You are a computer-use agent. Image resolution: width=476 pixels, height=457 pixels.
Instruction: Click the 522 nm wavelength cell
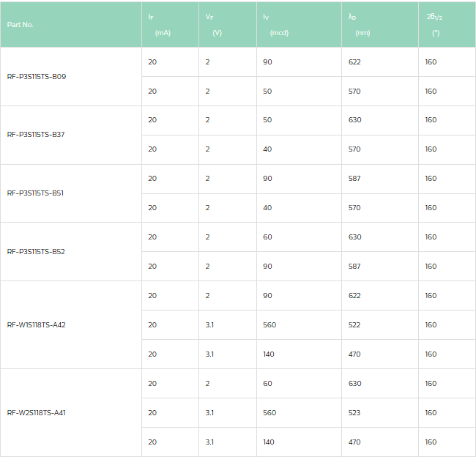coord(354,325)
